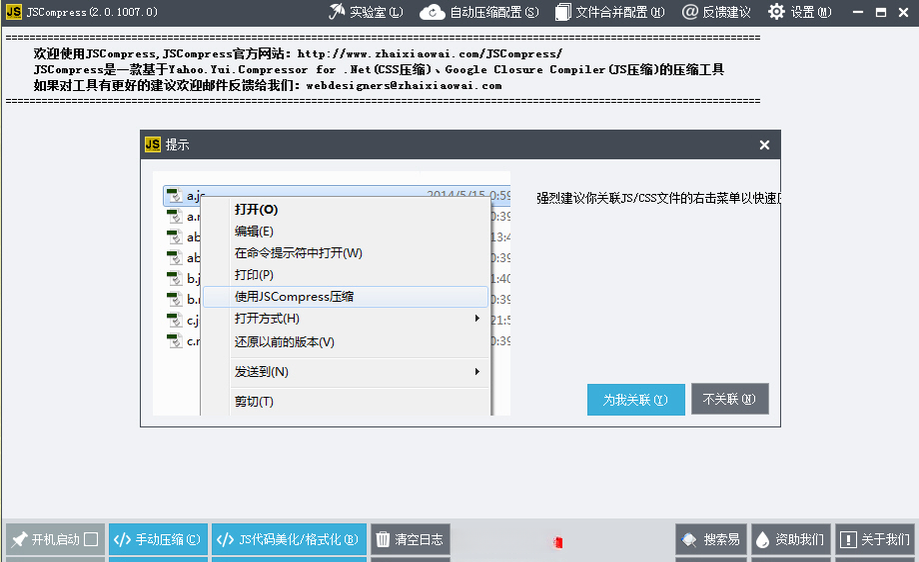The image size is (919, 562).
Task: Click the code icon on JS代码美化 button
Action: [x=226, y=539]
